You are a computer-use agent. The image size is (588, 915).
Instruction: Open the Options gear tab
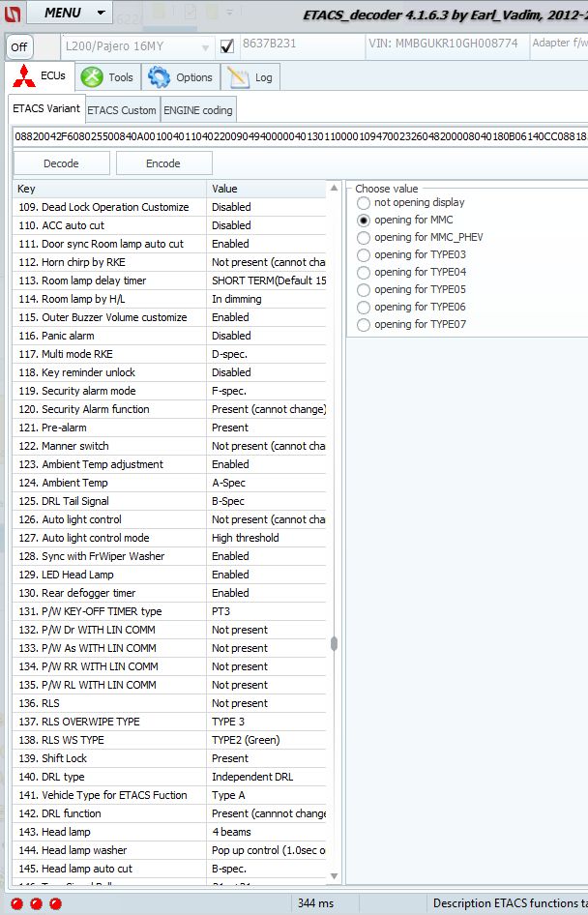(160, 77)
